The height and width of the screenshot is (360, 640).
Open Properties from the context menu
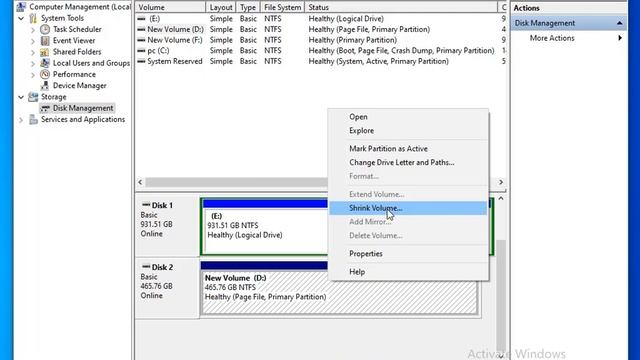(x=409, y=253)
